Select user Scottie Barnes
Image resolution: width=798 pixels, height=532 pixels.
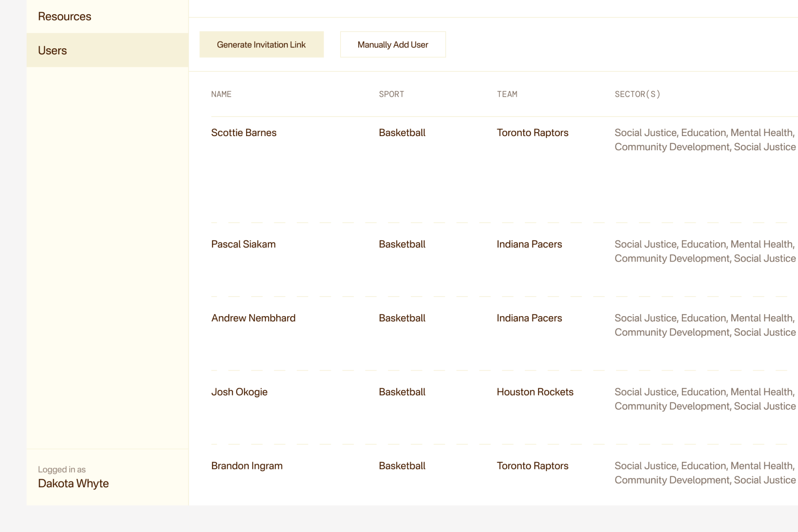coord(243,133)
